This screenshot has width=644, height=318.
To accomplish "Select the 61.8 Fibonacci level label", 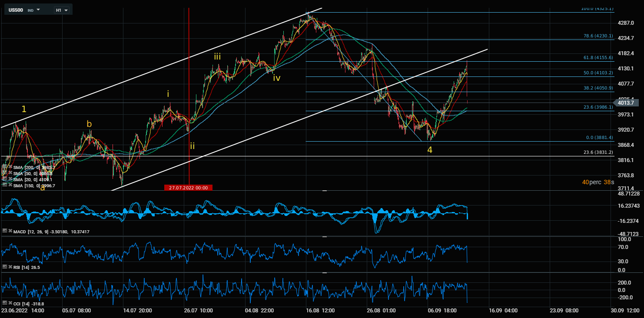I will 598,57.
